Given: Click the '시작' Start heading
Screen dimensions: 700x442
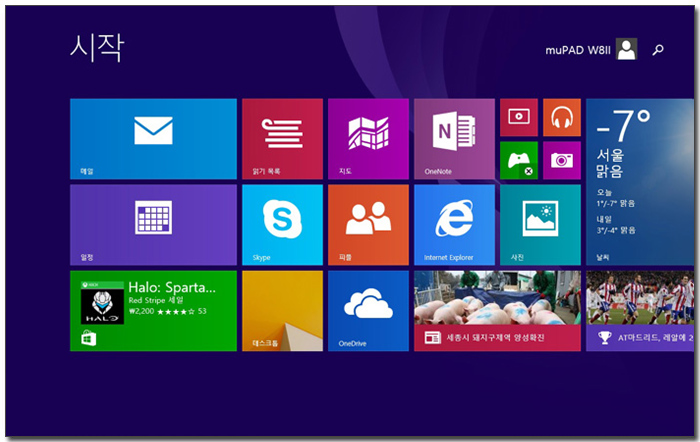Looking at the screenshot, I should click(97, 47).
